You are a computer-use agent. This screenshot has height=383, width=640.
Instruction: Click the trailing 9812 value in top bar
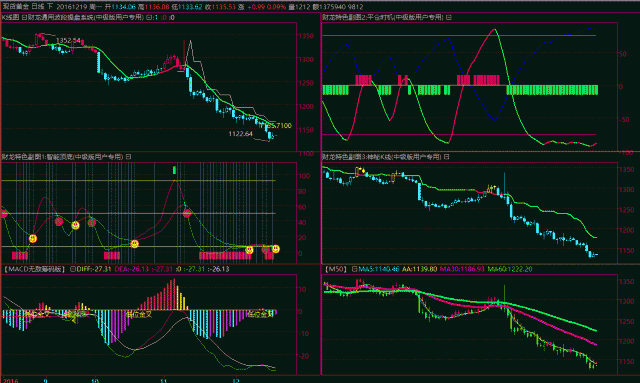pos(356,7)
